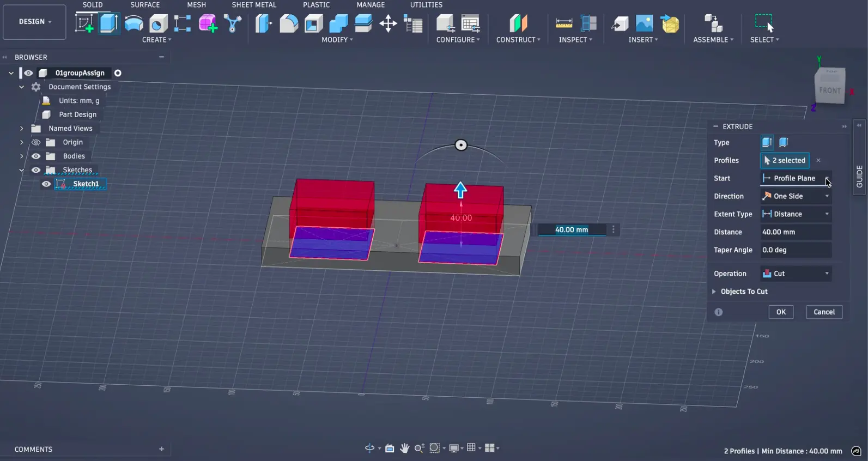Image resolution: width=868 pixels, height=461 pixels.
Task: Cancel the Extrude dialog
Action: pos(824,312)
